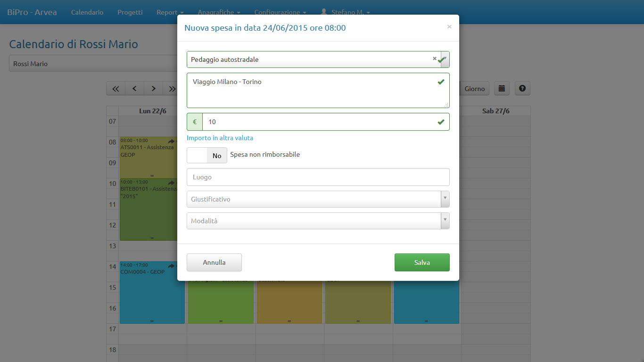Go to next week with right arrow
644x362 pixels.
pos(153,89)
